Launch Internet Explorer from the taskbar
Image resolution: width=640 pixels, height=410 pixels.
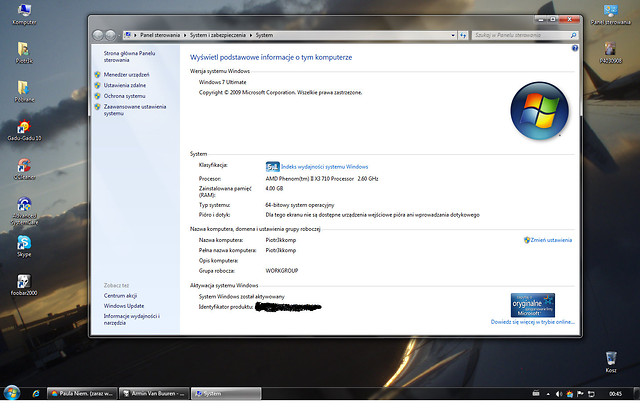tap(36, 393)
